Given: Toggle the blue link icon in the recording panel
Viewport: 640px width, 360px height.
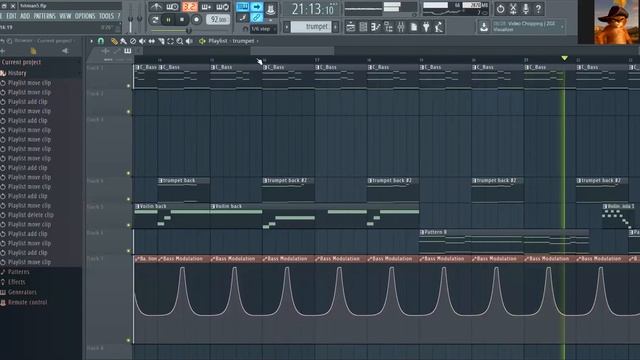Looking at the screenshot, I should pyautogui.click(x=257, y=18).
